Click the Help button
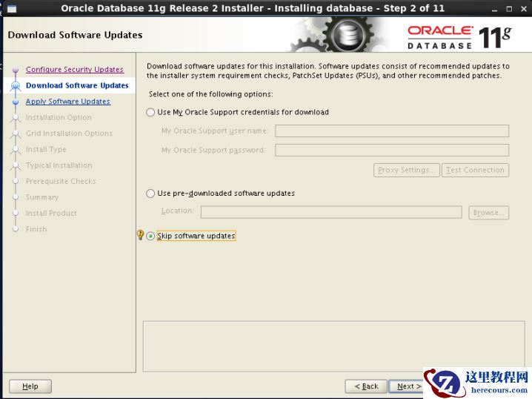 tap(30, 386)
